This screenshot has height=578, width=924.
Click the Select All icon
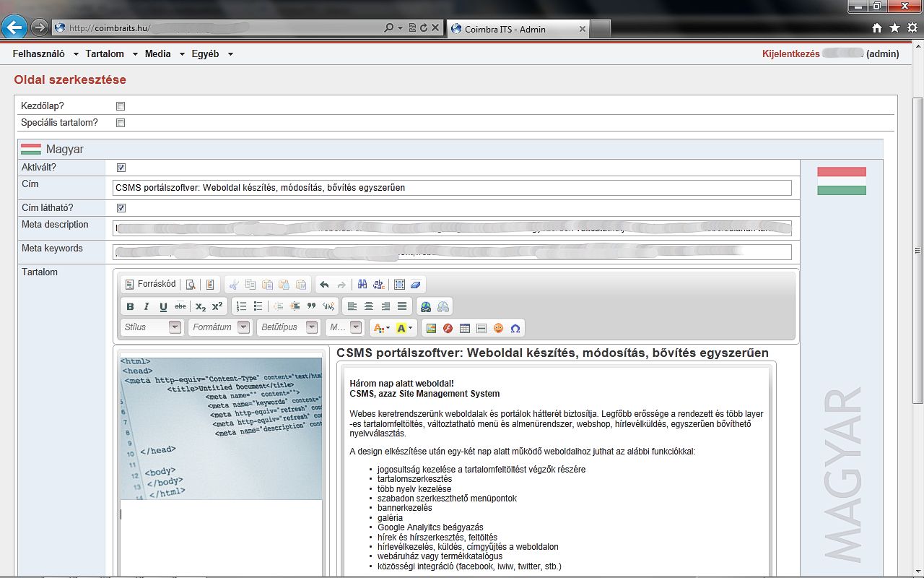click(x=399, y=285)
